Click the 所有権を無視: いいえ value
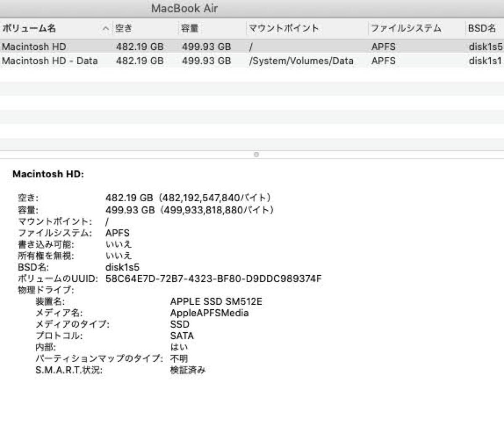 click(118, 255)
